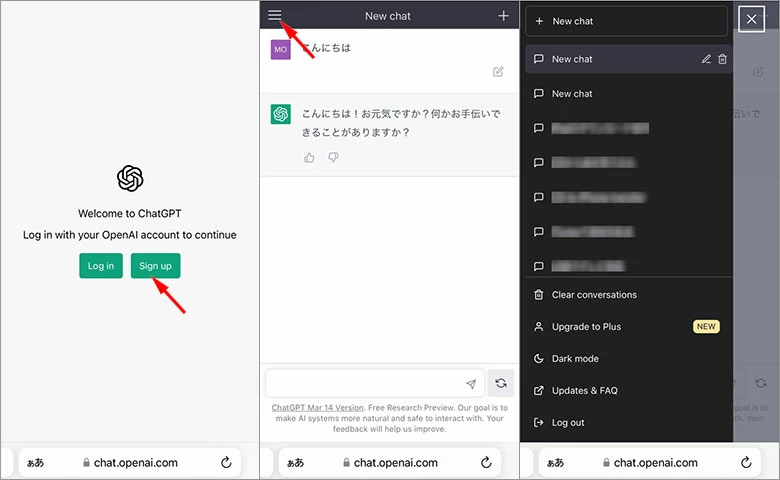Choose Upgrade to Plus
780x480 pixels.
tap(586, 327)
